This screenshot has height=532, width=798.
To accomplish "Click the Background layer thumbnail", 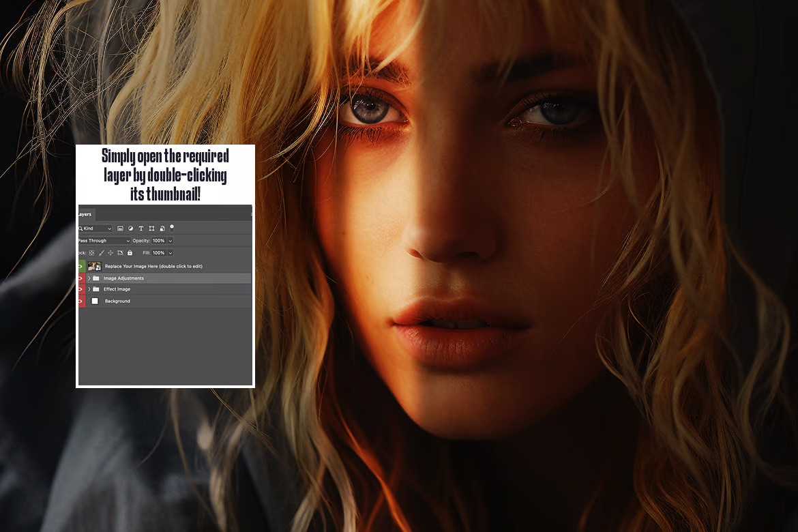I will coord(95,301).
